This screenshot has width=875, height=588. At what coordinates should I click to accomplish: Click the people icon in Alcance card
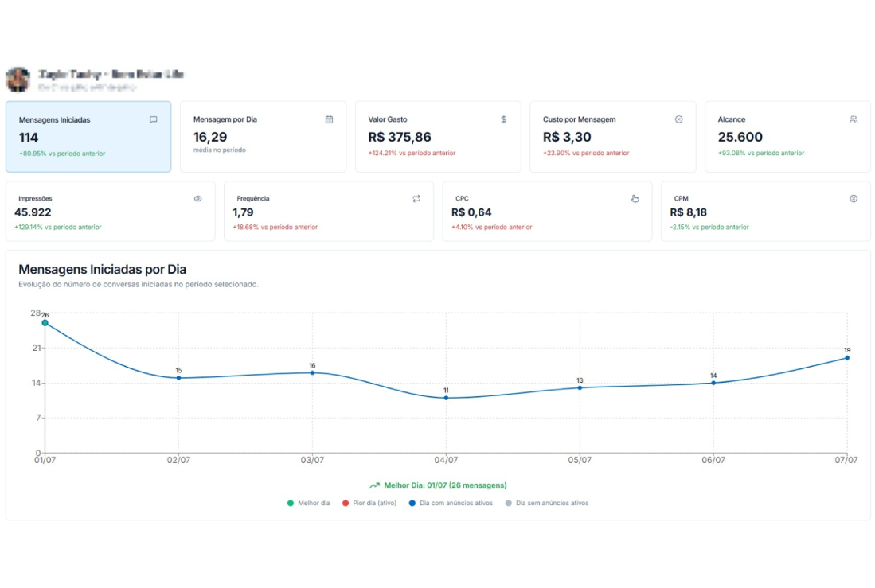point(853,119)
